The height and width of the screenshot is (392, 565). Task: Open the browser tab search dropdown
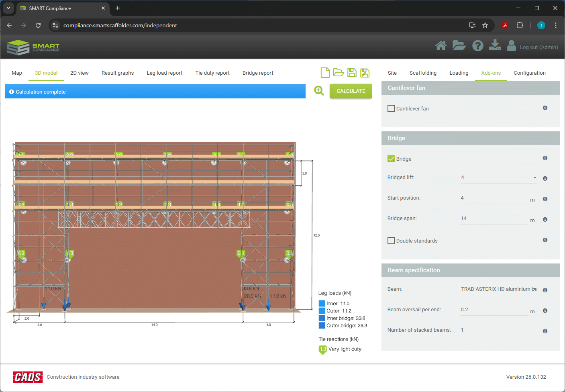(8, 8)
